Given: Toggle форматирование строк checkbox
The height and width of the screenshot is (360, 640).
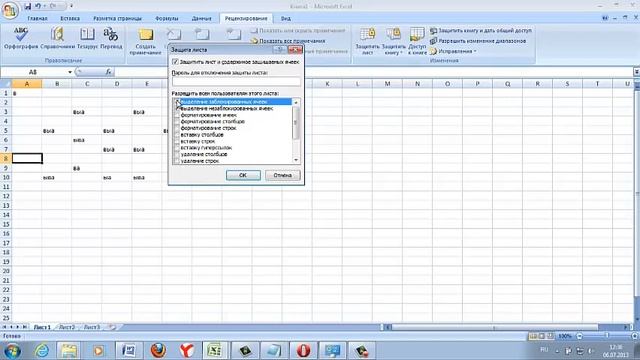Looking at the screenshot, I should [x=176, y=128].
